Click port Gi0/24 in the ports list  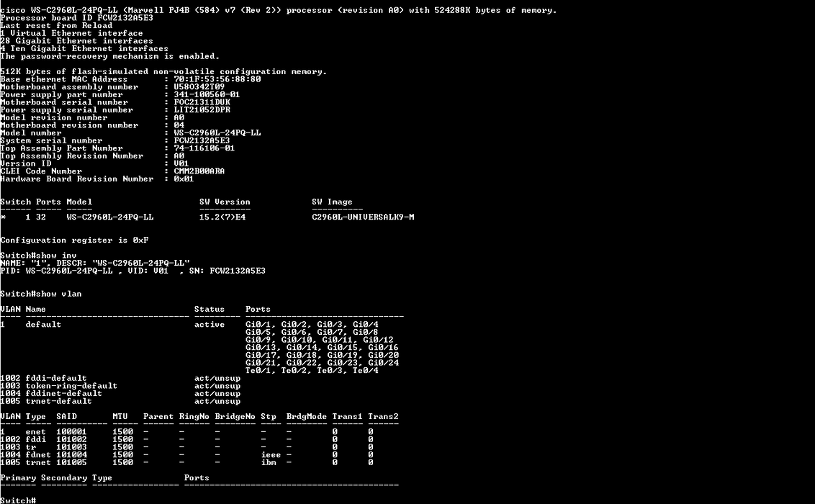point(384,363)
